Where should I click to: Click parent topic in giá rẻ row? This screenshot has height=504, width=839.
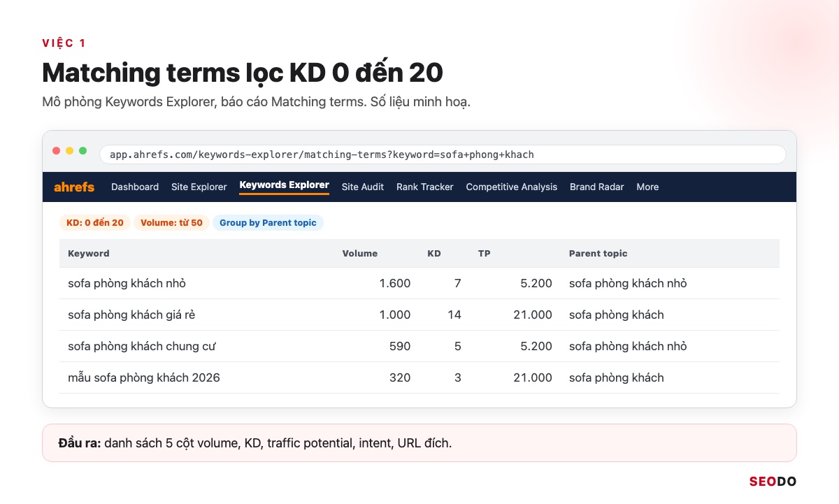(617, 315)
